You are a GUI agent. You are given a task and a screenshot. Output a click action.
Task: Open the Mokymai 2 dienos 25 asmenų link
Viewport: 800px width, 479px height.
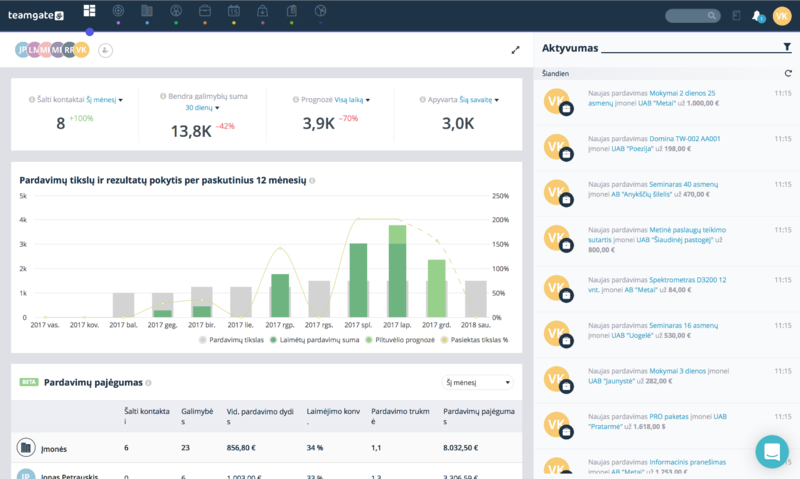coord(652,98)
